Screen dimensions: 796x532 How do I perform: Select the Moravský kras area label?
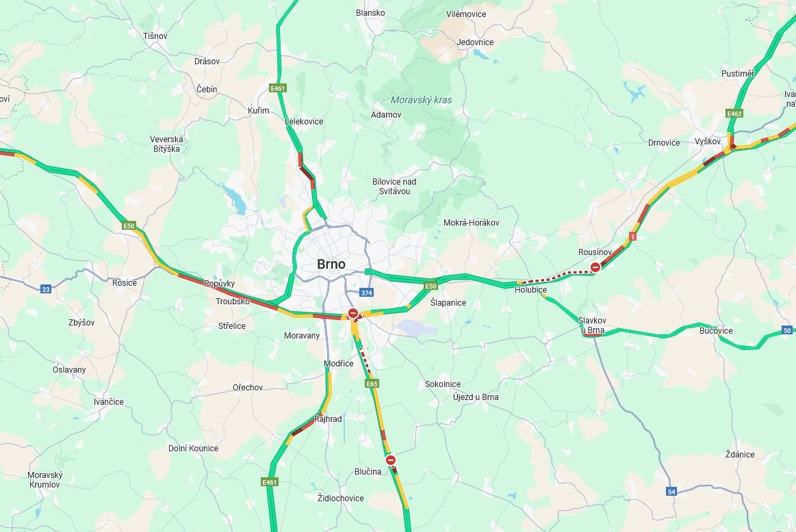coord(422,100)
